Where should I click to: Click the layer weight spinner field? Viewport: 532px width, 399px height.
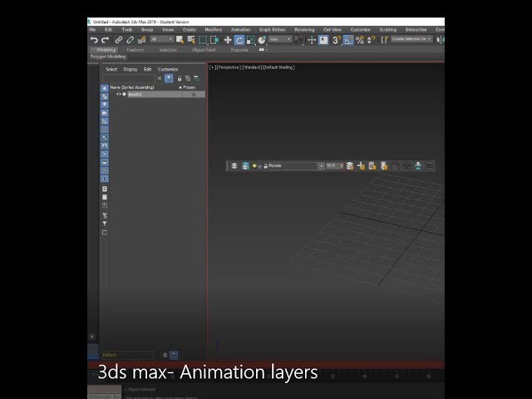click(x=332, y=166)
